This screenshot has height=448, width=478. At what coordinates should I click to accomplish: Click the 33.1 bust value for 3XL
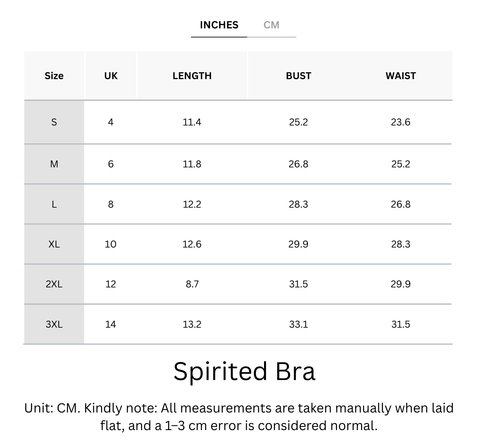(x=298, y=324)
